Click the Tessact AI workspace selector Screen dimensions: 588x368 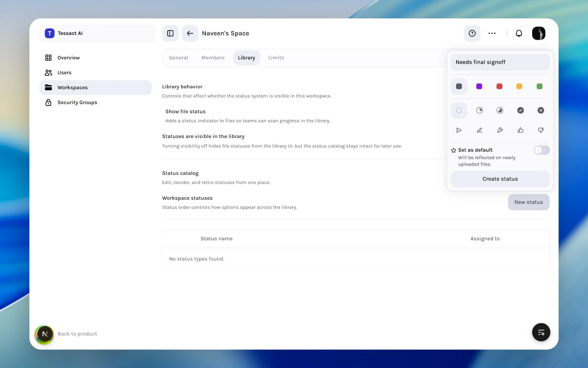(x=97, y=33)
